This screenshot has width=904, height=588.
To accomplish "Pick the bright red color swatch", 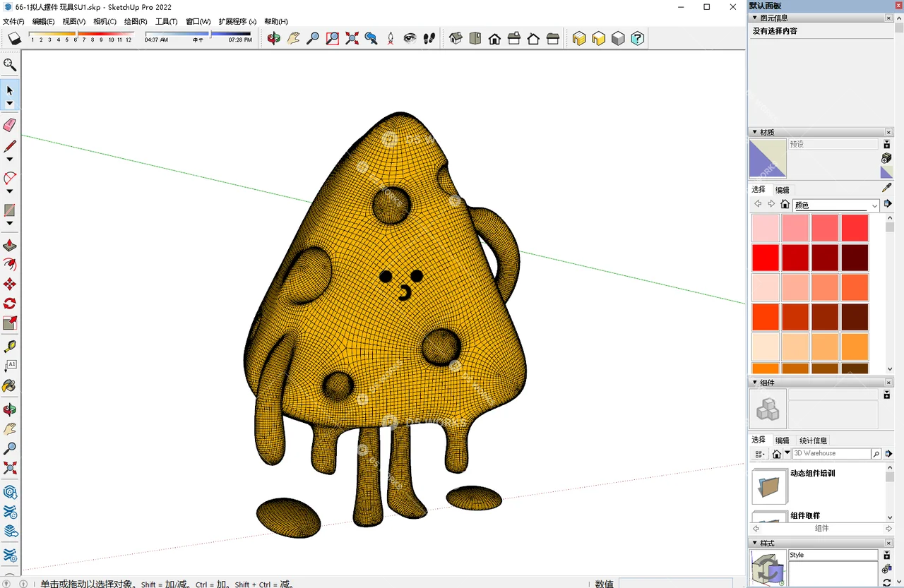I will tap(766, 257).
